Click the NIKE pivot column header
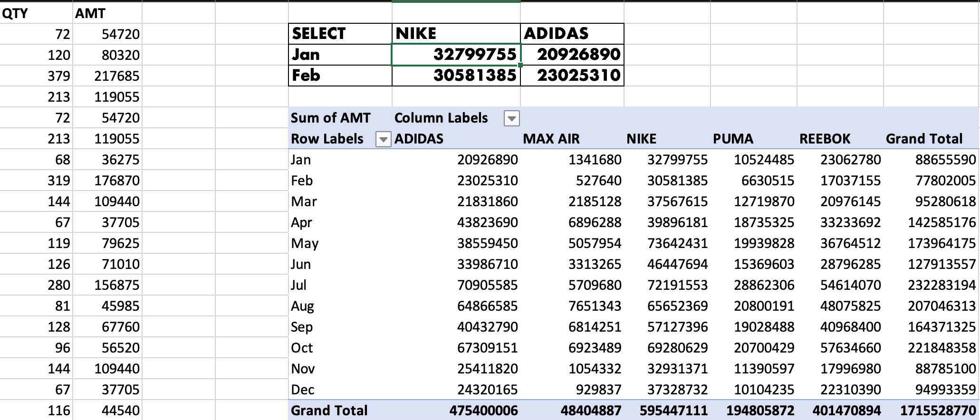Viewport: 980px width, 420px height. coord(667,139)
